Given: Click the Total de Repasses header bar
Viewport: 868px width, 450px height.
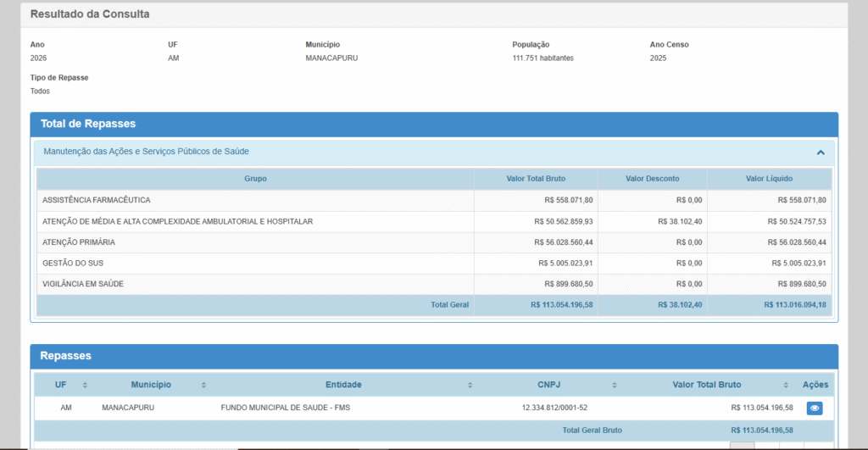Looking at the screenshot, I should 434,124.
